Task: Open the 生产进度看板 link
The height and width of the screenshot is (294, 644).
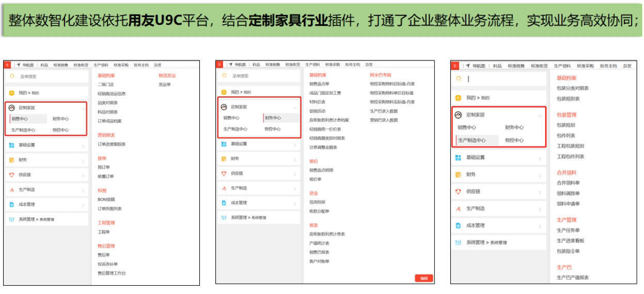Action: coord(570,241)
